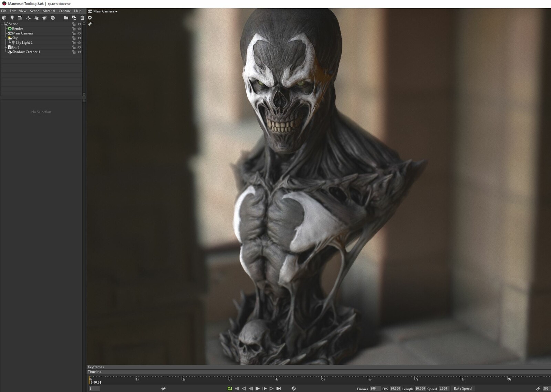Click the chain link icon near 300
This screenshot has height=392, width=551.
[538, 389]
